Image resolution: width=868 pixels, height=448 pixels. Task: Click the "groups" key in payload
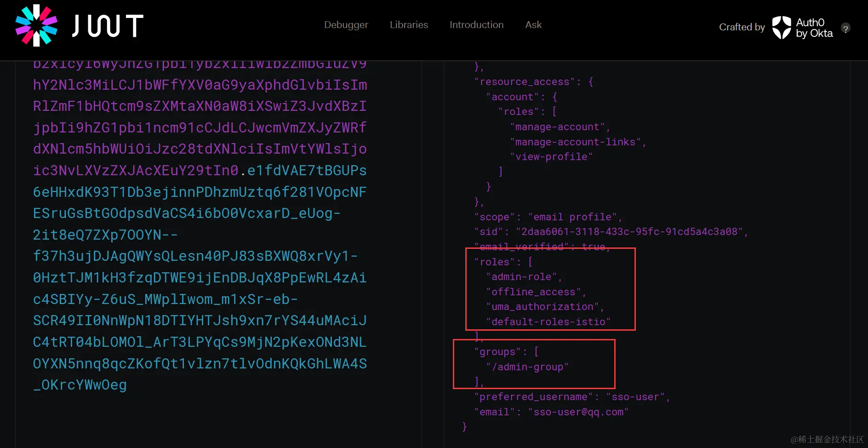497,352
